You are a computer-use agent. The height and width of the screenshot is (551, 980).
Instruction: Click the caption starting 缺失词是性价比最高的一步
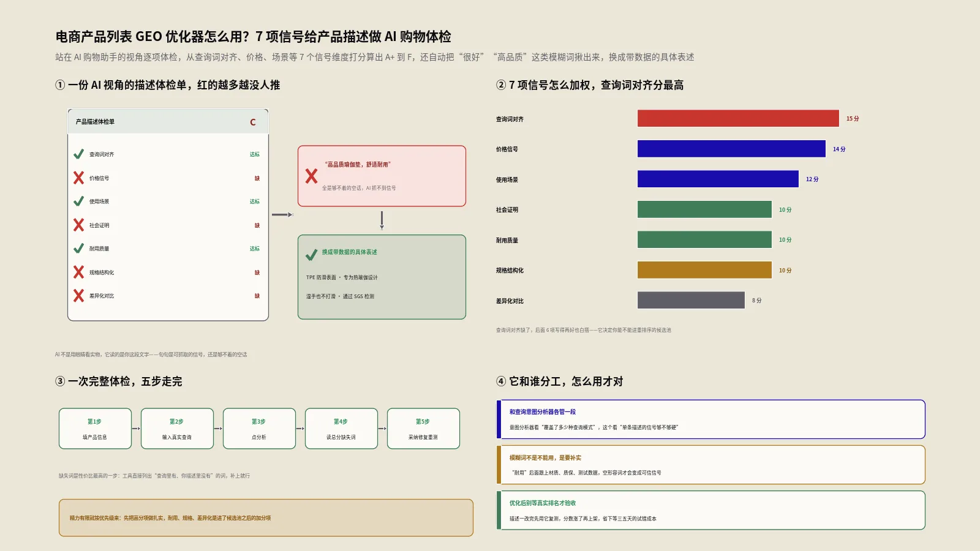[154, 476]
